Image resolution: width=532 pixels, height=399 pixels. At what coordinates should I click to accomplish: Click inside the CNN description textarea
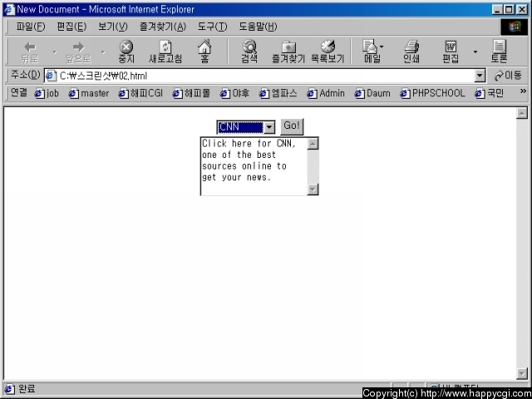(x=254, y=166)
